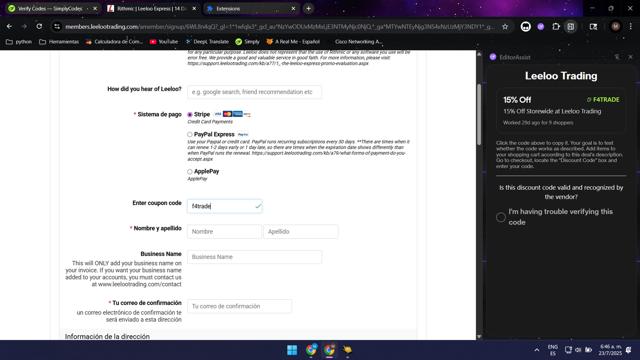
Task: Click the browser address bar URL
Action: pos(280,27)
